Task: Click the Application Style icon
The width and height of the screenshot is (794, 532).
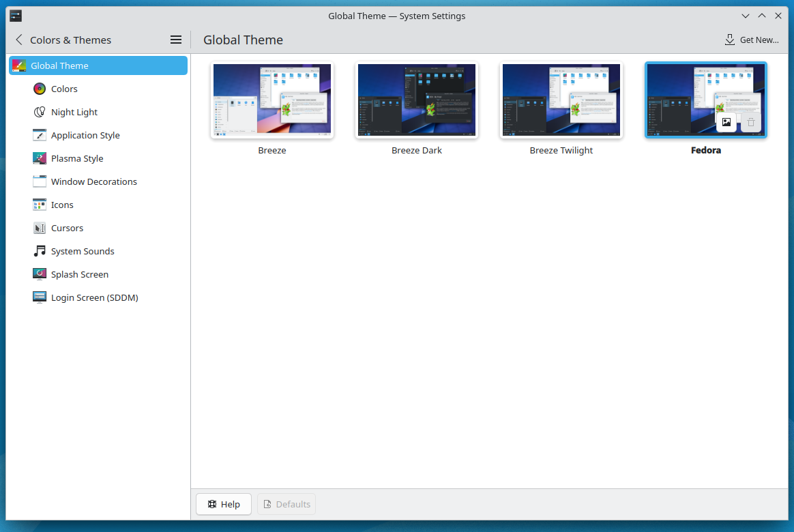Action: [40, 135]
